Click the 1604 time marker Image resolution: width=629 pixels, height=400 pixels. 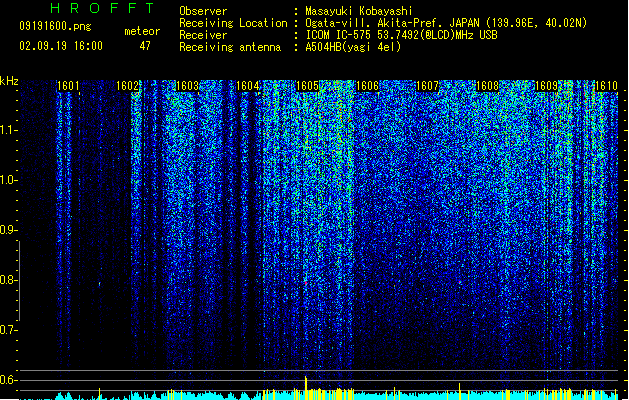(248, 86)
